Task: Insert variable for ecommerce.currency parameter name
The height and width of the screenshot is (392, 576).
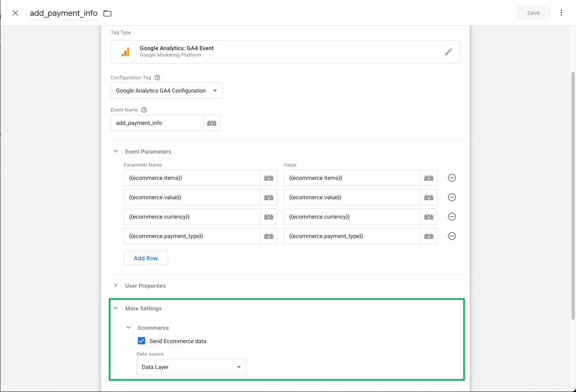Action: tap(269, 217)
